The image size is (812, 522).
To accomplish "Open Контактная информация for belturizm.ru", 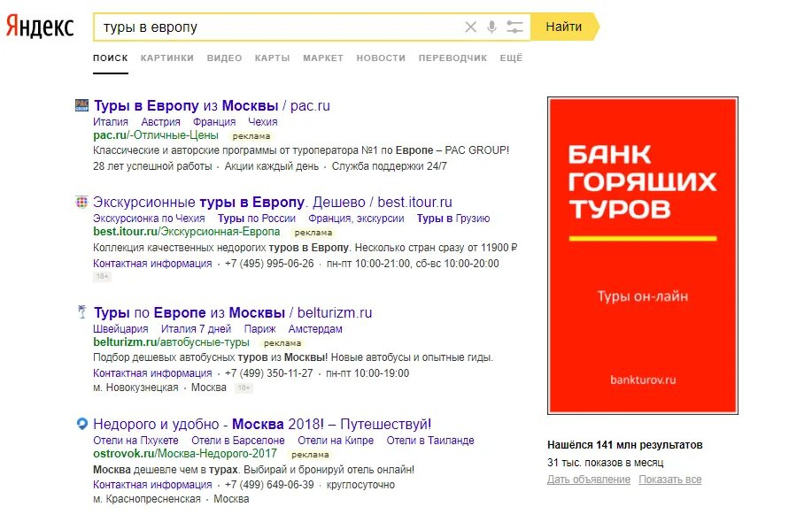I will click(x=153, y=373).
